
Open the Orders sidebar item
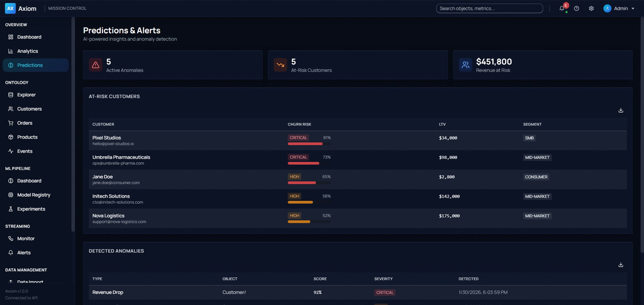coord(35,123)
